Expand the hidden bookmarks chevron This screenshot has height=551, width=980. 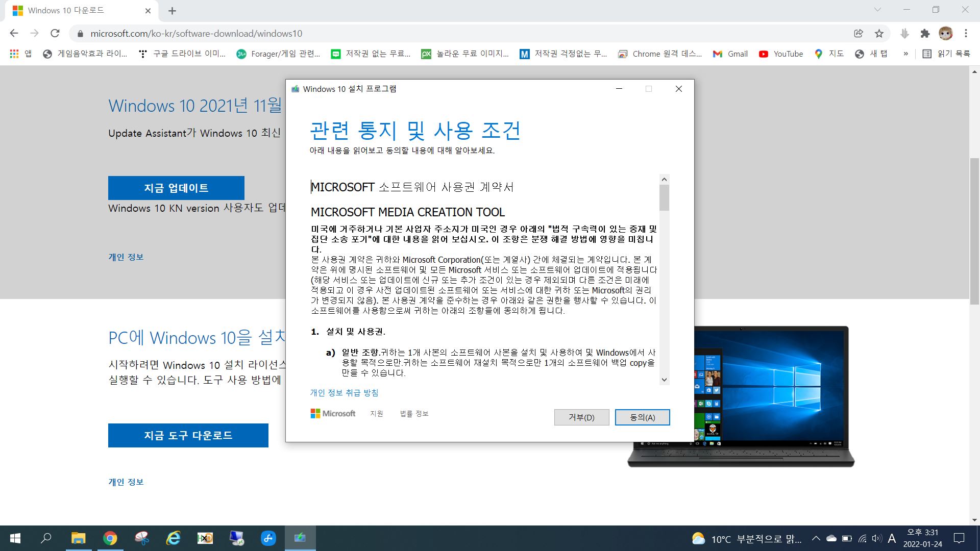click(905, 54)
